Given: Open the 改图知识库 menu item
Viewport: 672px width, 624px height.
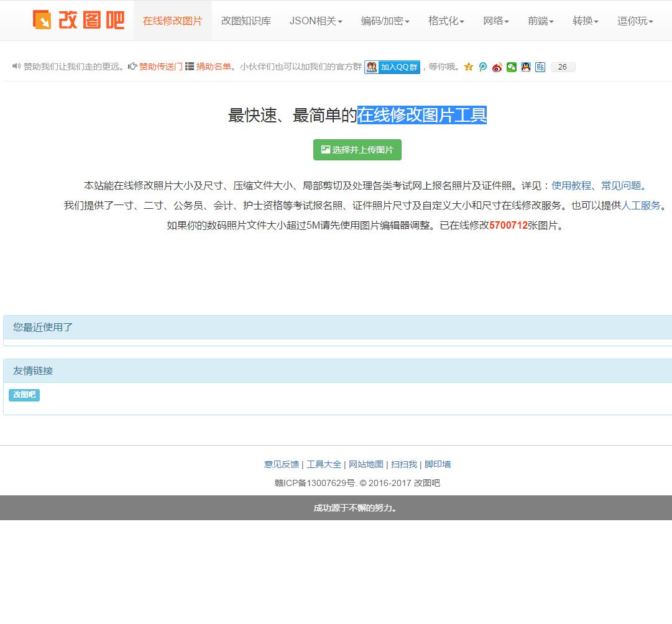Looking at the screenshot, I should 246,21.
